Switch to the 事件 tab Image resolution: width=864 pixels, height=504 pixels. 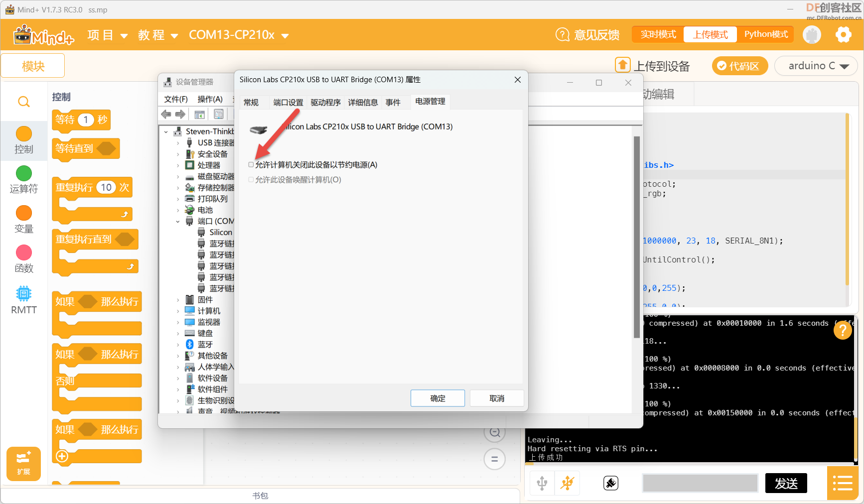click(x=393, y=102)
